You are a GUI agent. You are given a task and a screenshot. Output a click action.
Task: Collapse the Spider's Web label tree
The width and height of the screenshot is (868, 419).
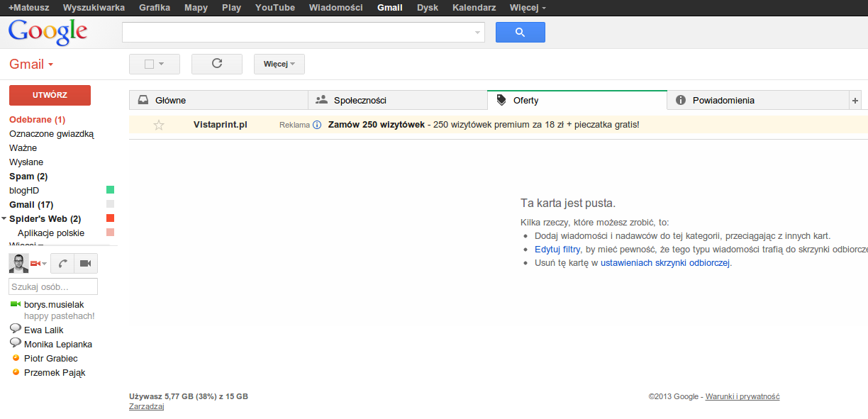[x=4, y=218]
